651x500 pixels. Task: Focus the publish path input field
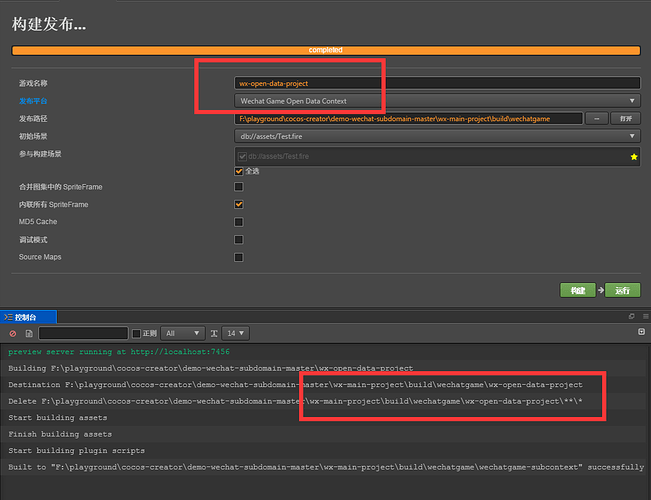coord(409,119)
